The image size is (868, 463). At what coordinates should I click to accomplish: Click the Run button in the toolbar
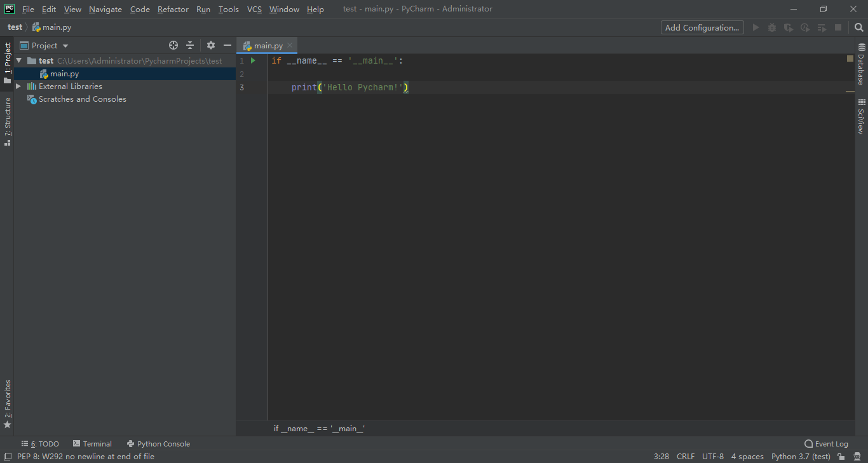coord(756,27)
